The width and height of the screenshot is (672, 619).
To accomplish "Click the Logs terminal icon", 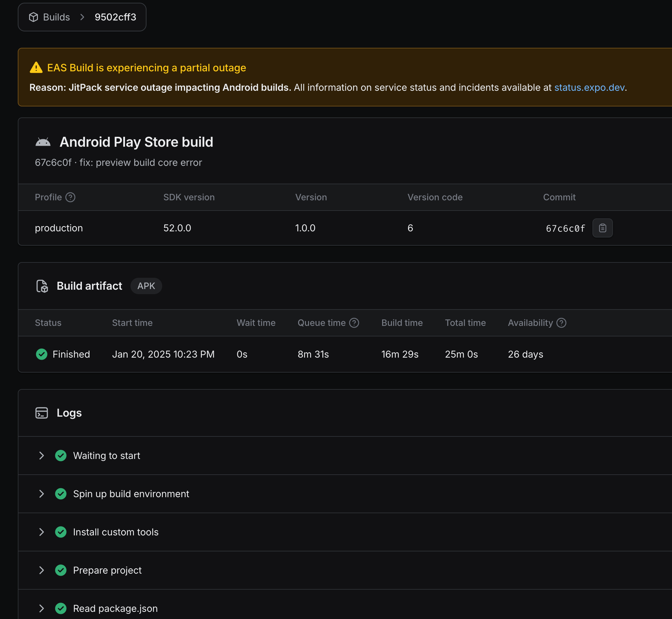I will (42, 413).
